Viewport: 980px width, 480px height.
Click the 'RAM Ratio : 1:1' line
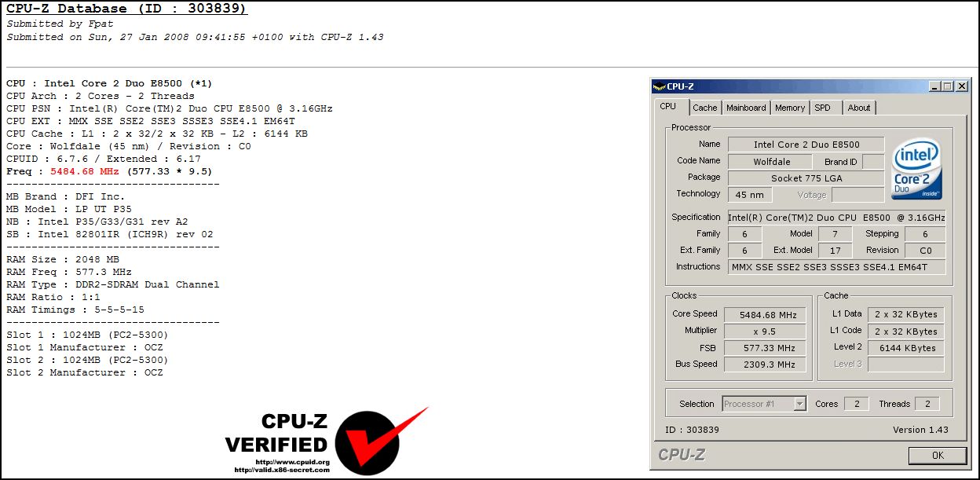click(x=53, y=297)
